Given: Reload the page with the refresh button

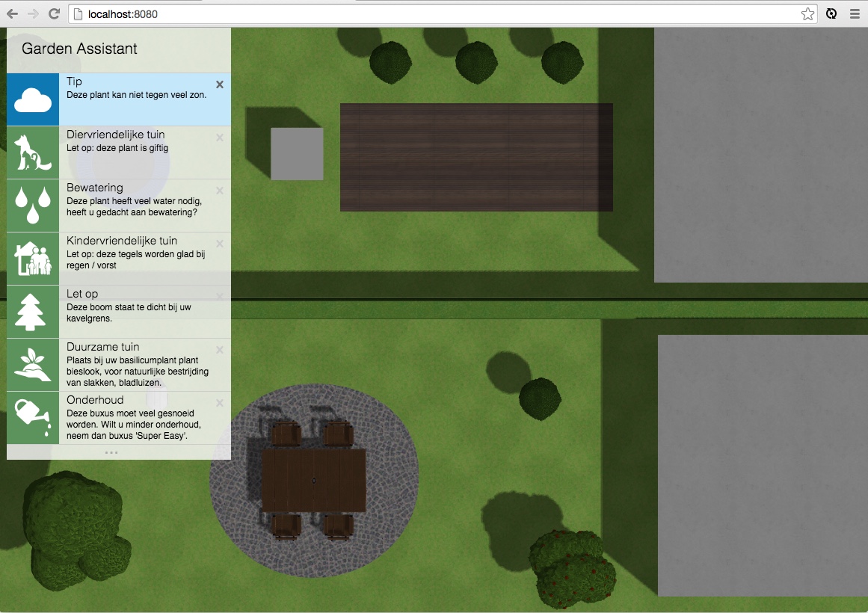Looking at the screenshot, I should (54, 13).
